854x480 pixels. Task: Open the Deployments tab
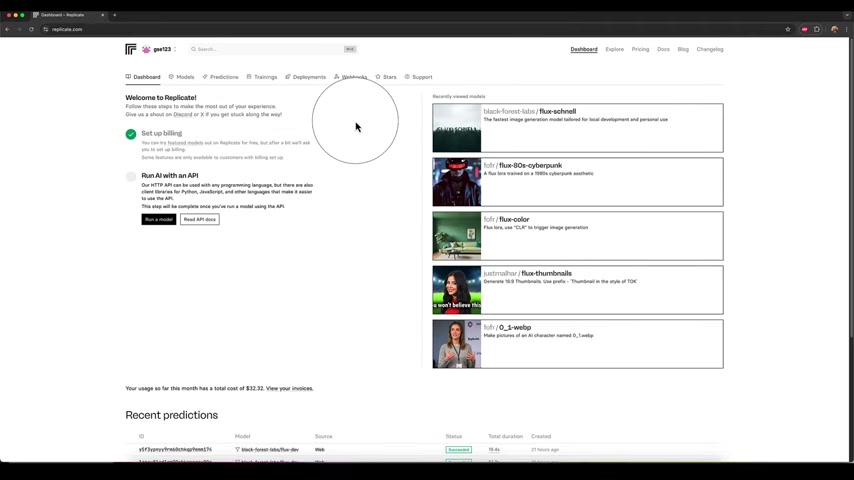[x=305, y=77]
